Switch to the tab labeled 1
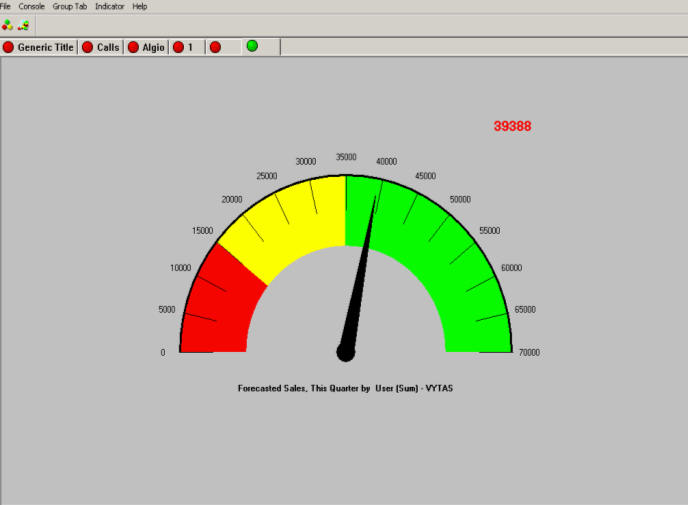Screen dimensions: 688x505 (187, 47)
